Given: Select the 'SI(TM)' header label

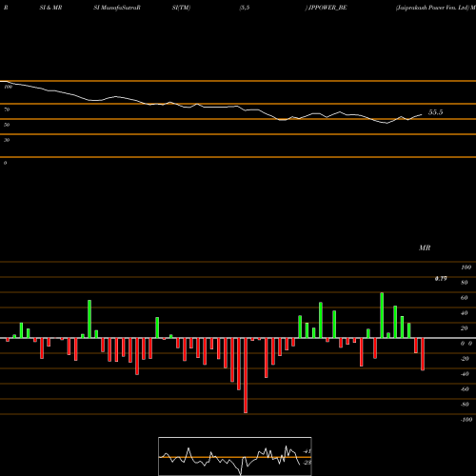Looking at the screenshot, I should 181,8.
